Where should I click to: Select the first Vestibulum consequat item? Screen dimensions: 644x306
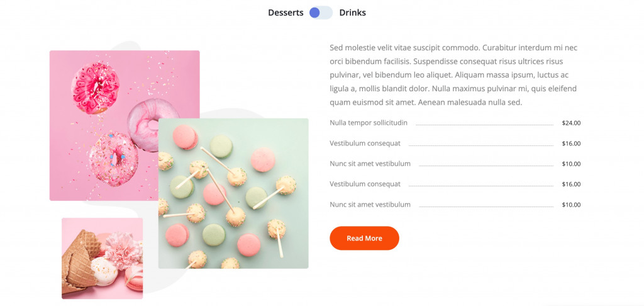coord(365,143)
